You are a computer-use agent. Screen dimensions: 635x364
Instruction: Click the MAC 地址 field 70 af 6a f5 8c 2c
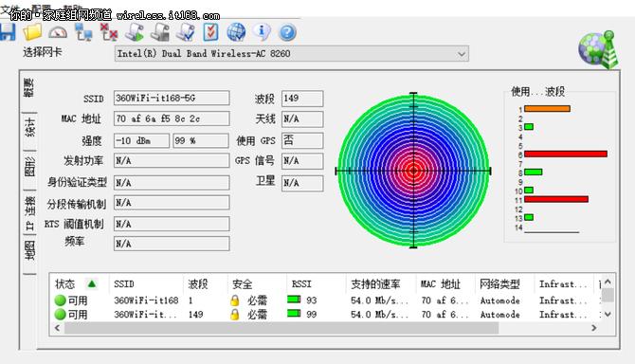[x=172, y=118]
